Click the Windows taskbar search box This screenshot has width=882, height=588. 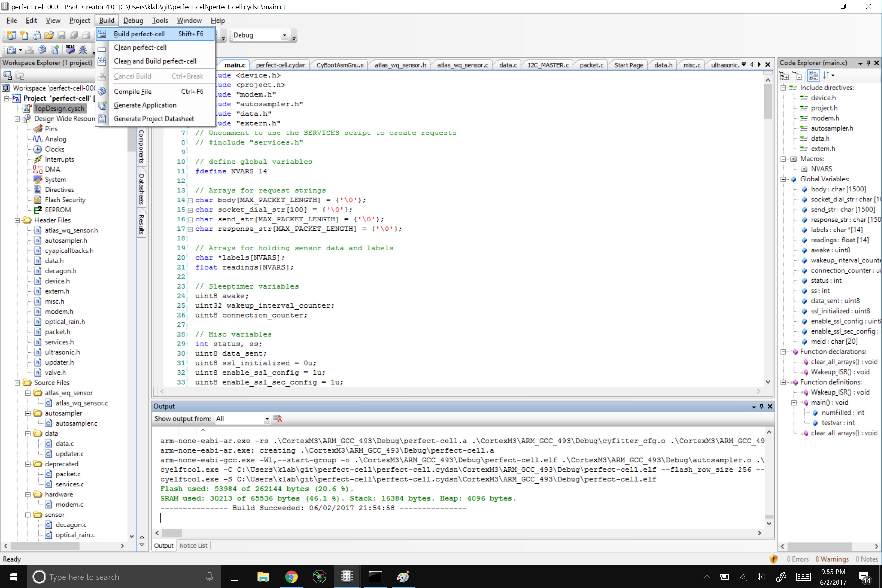(x=124, y=577)
